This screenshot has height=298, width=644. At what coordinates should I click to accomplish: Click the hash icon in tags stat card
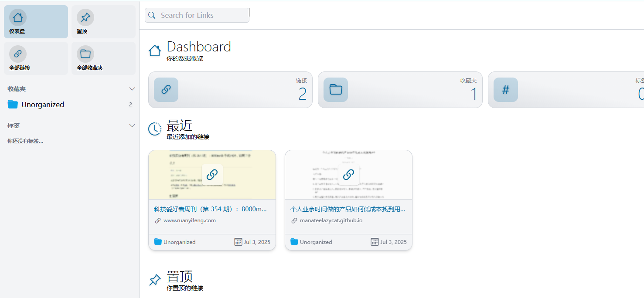point(506,90)
